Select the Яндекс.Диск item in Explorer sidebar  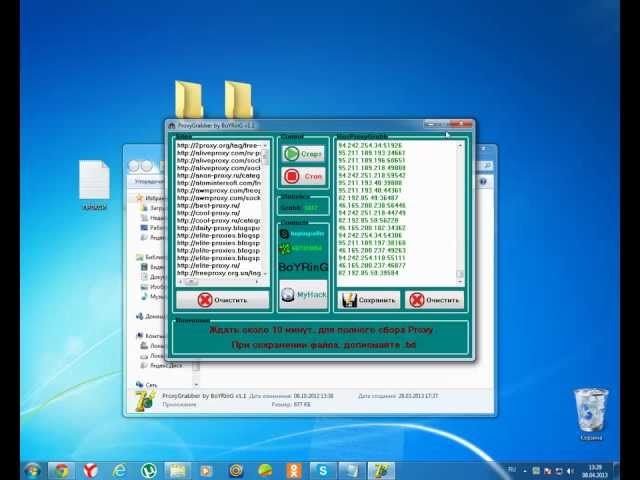[x=161, y=365]
